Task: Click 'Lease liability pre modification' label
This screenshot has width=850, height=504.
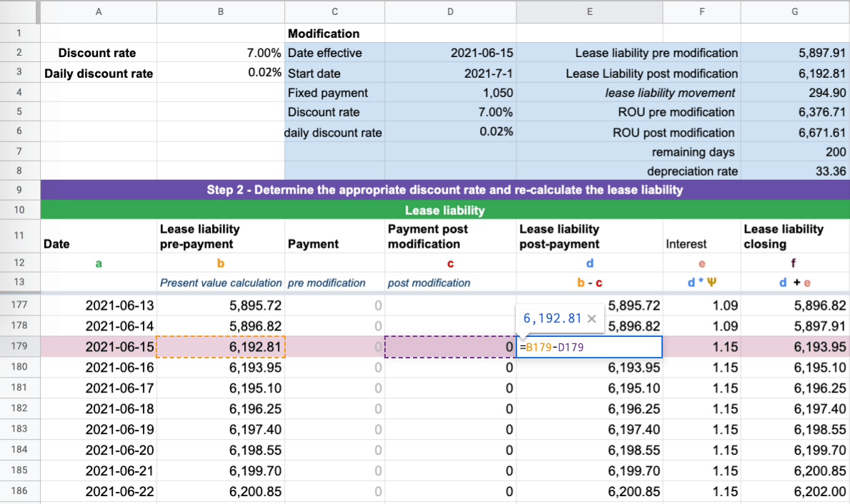Action: click(656, 53)
